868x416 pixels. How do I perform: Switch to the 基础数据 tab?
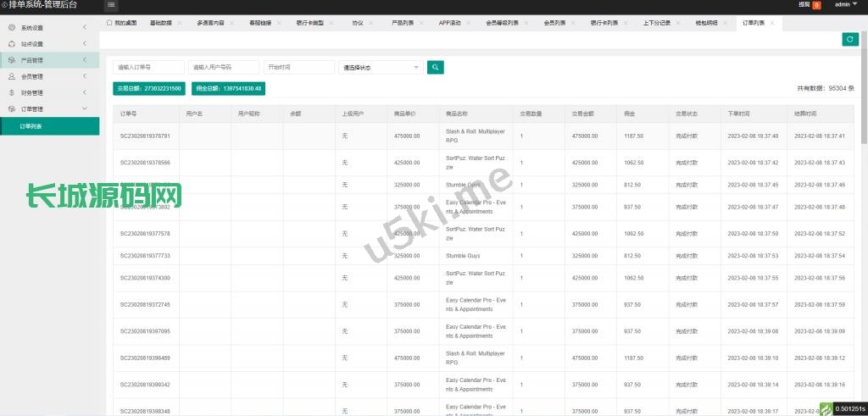pyautogui.click(x=160, y=23)
